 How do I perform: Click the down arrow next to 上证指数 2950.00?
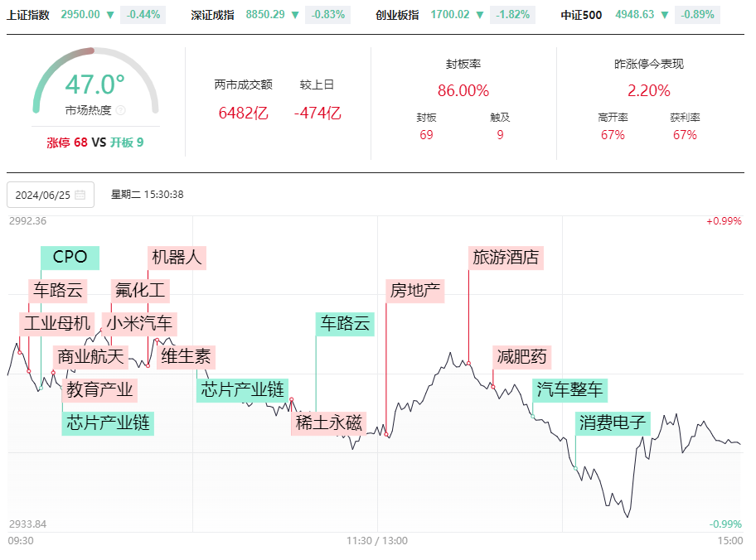point(110,15)
